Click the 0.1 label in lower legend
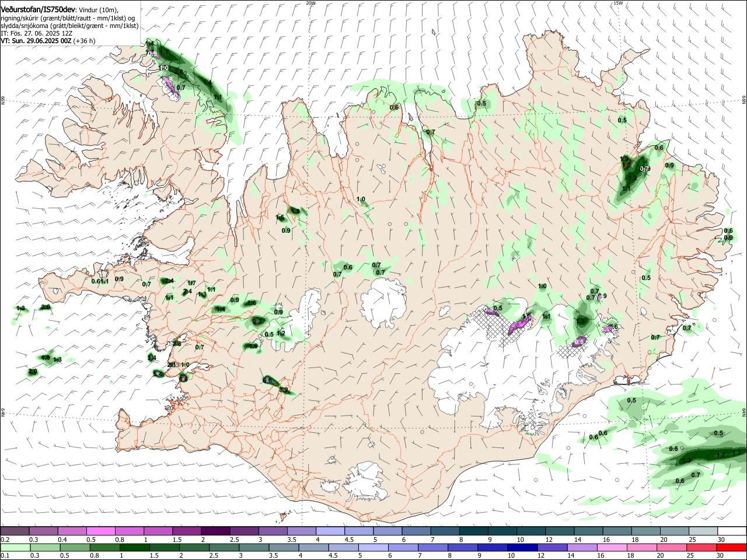The height and width of the screenshot is (560, 747). (x=5, y=556)
